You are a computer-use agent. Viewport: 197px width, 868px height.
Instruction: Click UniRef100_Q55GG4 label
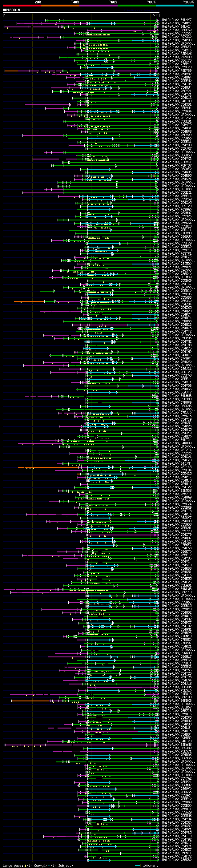tap(177, 111)
